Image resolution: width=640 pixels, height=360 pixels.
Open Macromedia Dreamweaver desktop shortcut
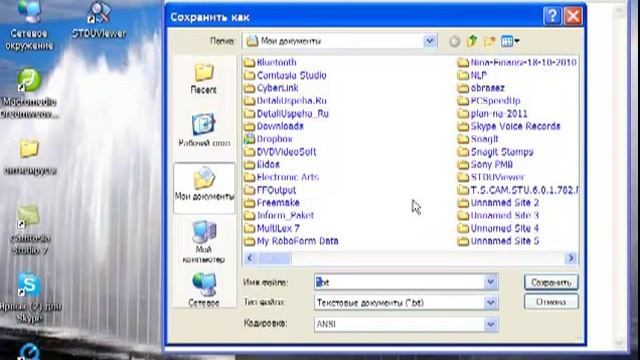coord(29,93)
